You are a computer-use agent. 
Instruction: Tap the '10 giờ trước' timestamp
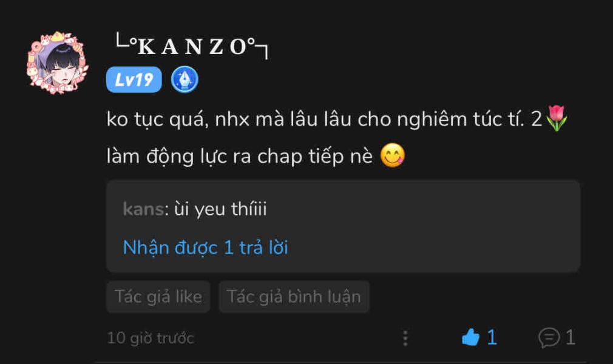151,338
